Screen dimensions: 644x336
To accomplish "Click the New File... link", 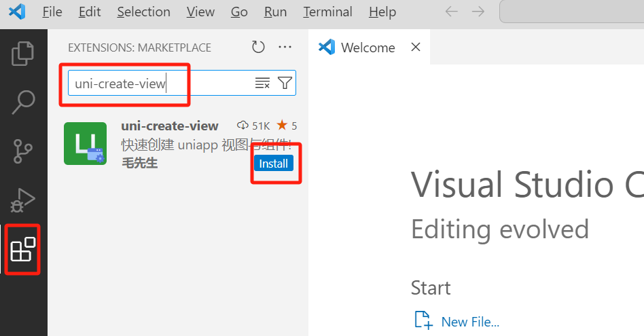I will point(470,322).
